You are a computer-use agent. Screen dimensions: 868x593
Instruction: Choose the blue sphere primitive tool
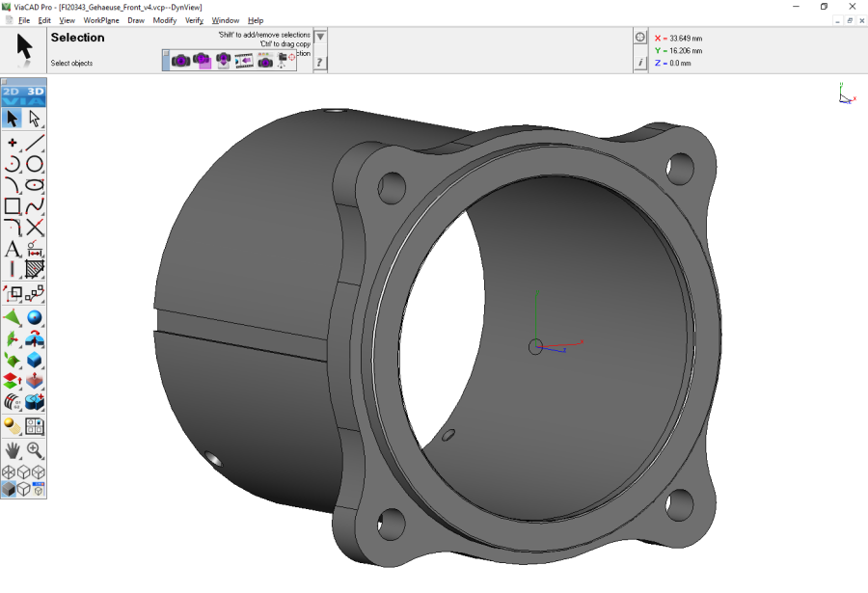pos(35,317)
